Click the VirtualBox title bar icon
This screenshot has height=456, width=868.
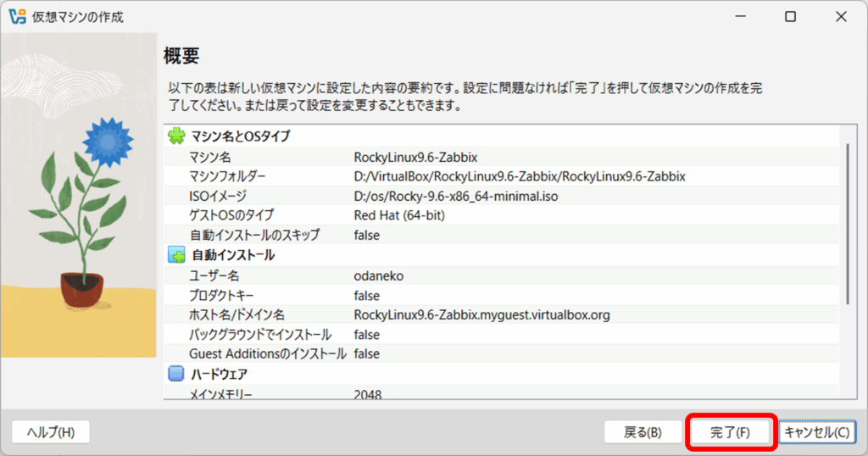pyautogui.click(x=17, y=17)
